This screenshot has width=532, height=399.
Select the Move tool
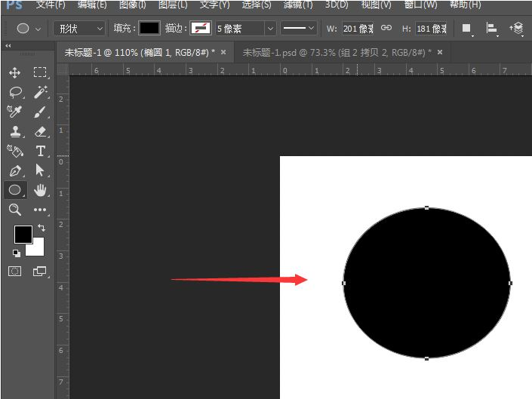tap(14, 72)
